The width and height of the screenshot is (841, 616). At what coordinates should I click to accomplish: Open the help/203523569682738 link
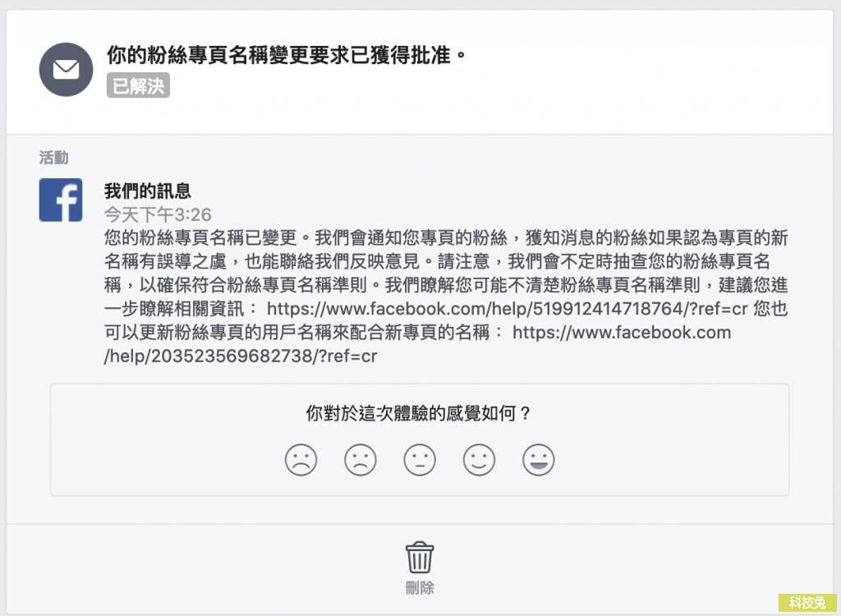coord(418,344)
